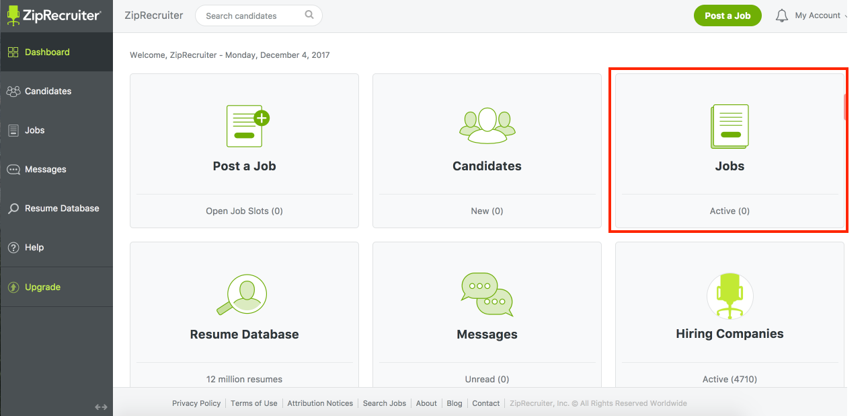Click the Post a Job document icon

pos(247,126)
